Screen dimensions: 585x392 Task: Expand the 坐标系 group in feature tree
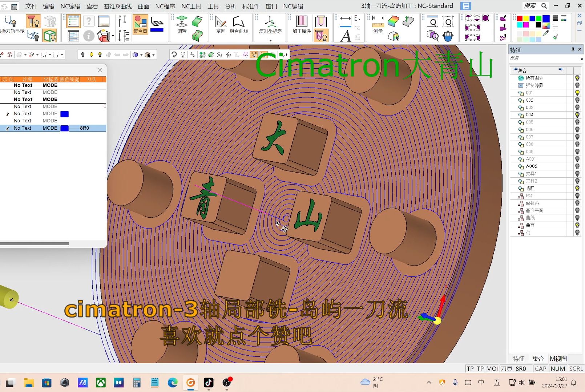(521, 203)
